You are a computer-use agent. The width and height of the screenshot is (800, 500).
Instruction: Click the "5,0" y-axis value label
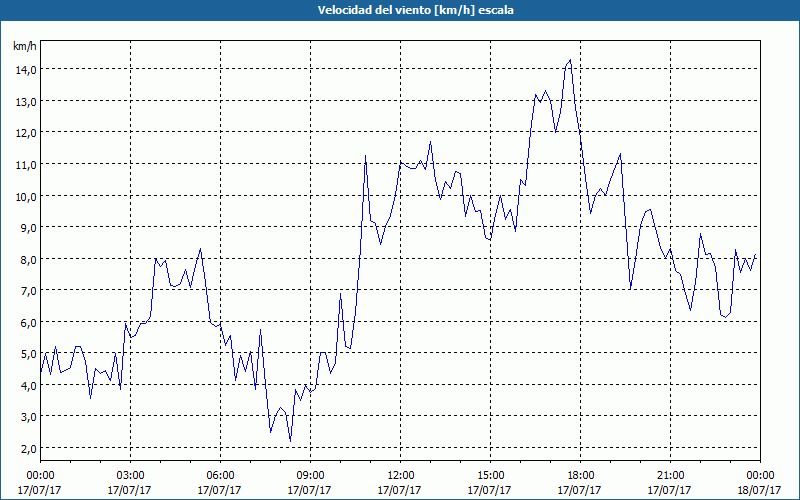(28, 354)
